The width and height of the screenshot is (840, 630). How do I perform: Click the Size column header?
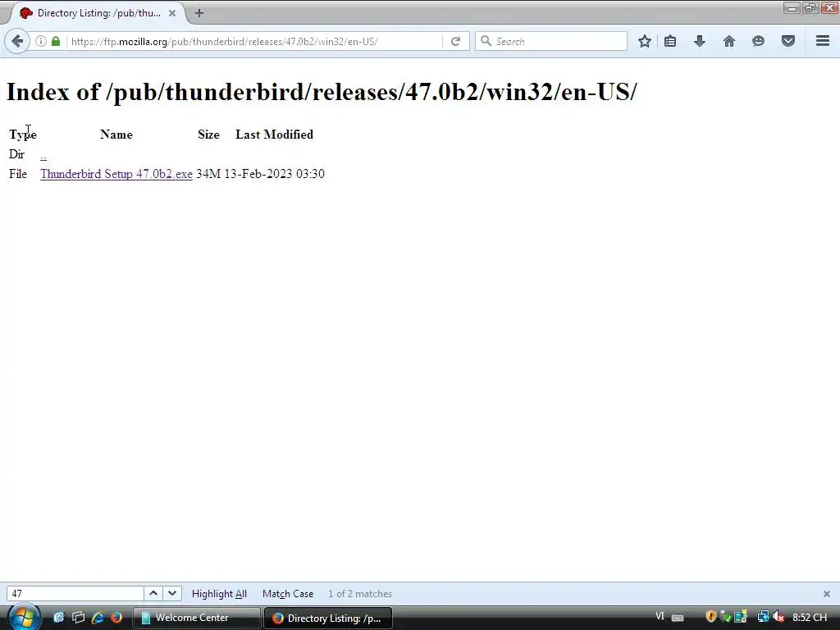208,135
